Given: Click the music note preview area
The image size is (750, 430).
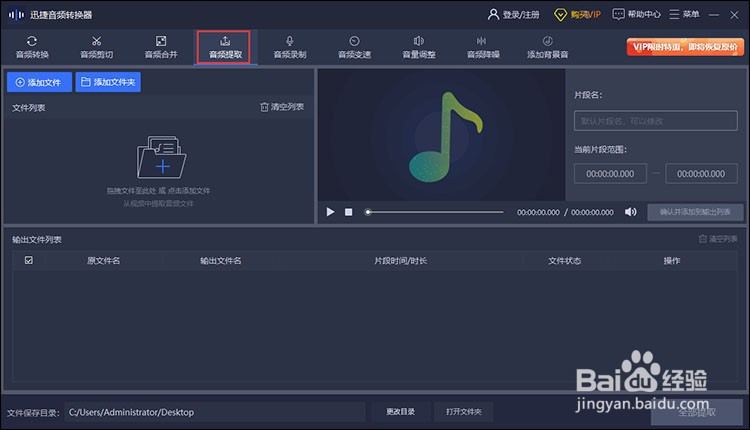Looking at the screenshot, I should point(441,135).
